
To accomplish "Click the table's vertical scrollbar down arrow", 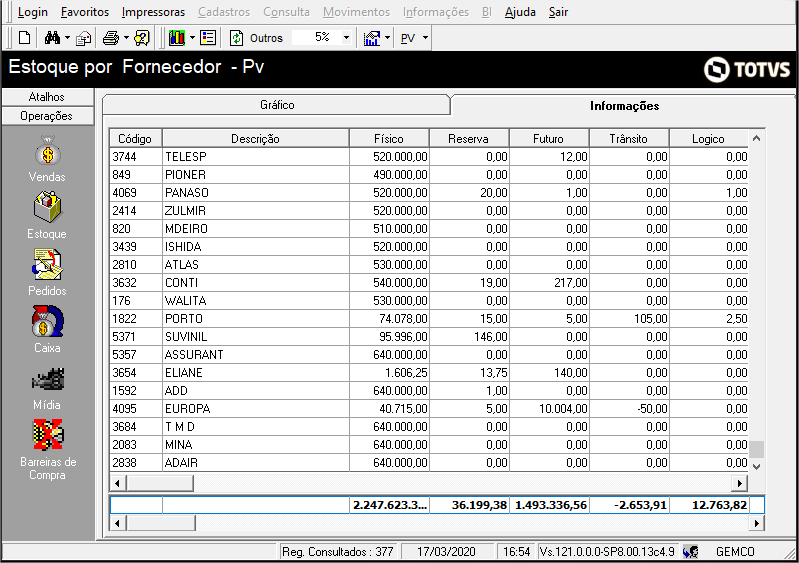I will point(757,466).
